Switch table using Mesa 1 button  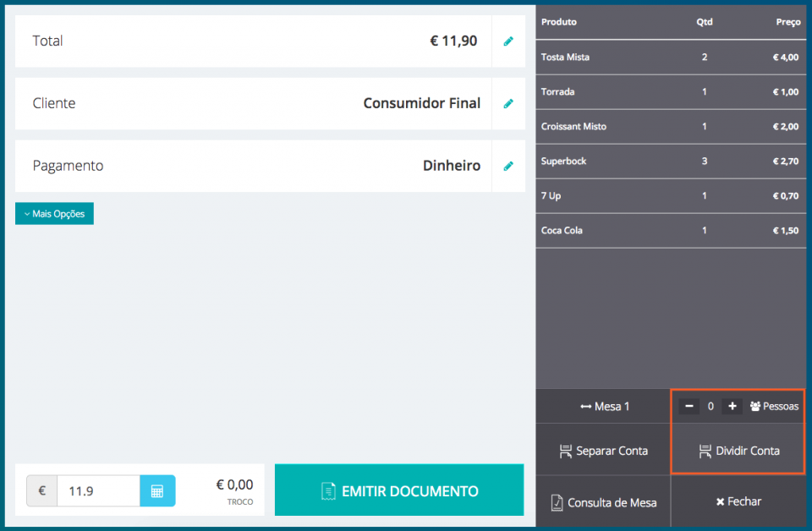603,407
